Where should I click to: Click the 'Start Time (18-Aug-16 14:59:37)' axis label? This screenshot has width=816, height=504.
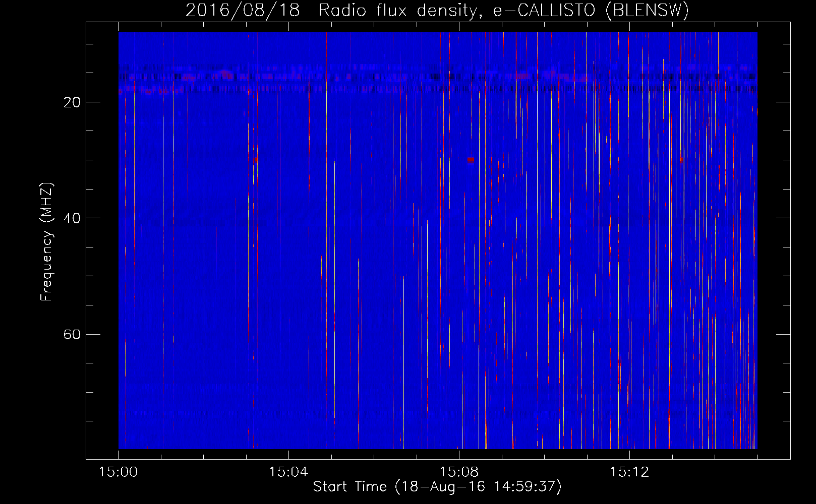click(x=437, y=487)
